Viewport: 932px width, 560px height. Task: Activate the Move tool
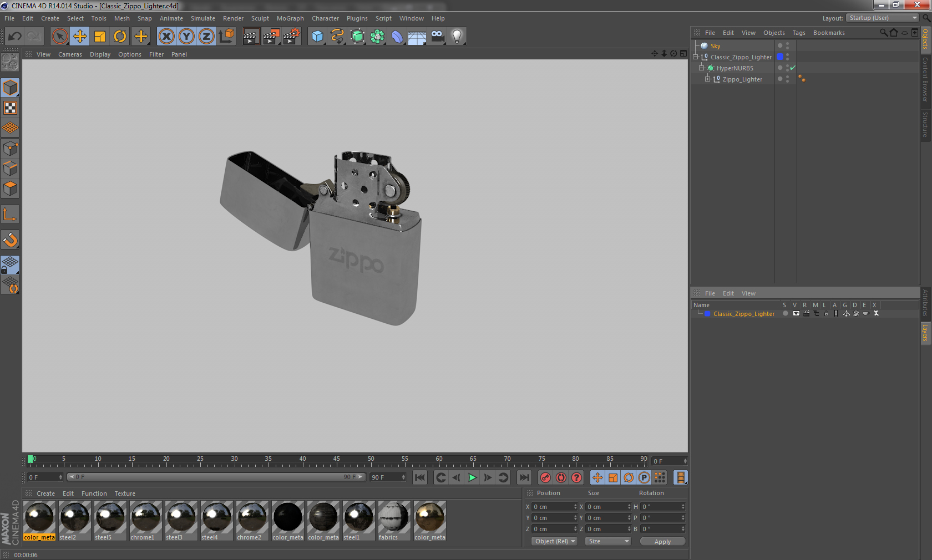click(80, 37)
